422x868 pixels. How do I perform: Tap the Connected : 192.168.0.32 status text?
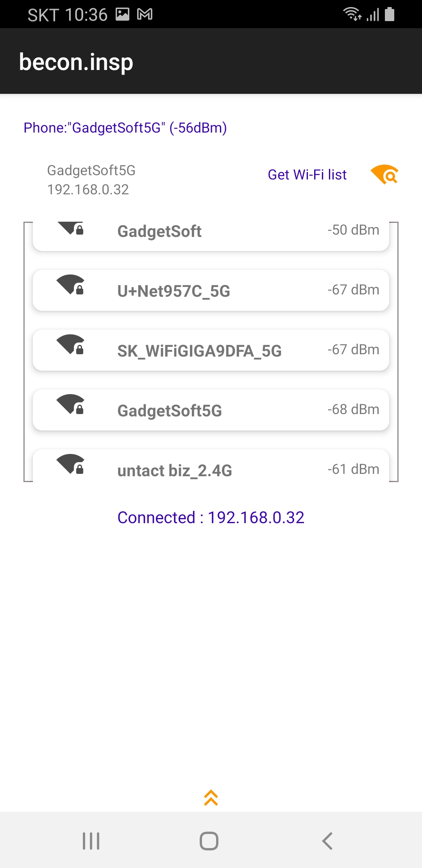211,518
